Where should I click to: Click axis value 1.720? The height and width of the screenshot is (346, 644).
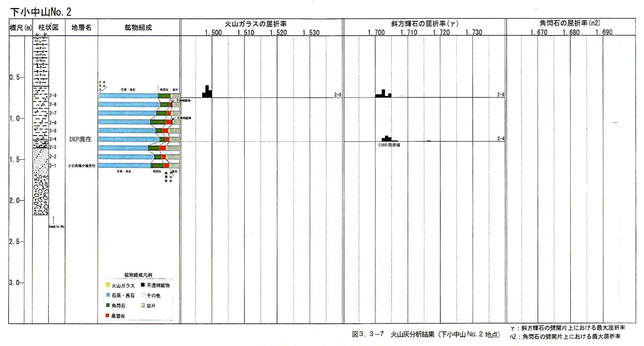click(x=441, y=33)
